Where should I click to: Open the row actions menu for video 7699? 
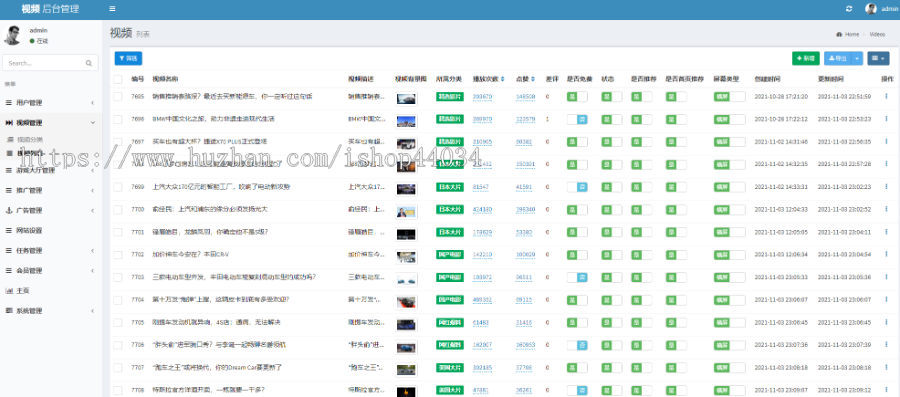coord(887,187)
